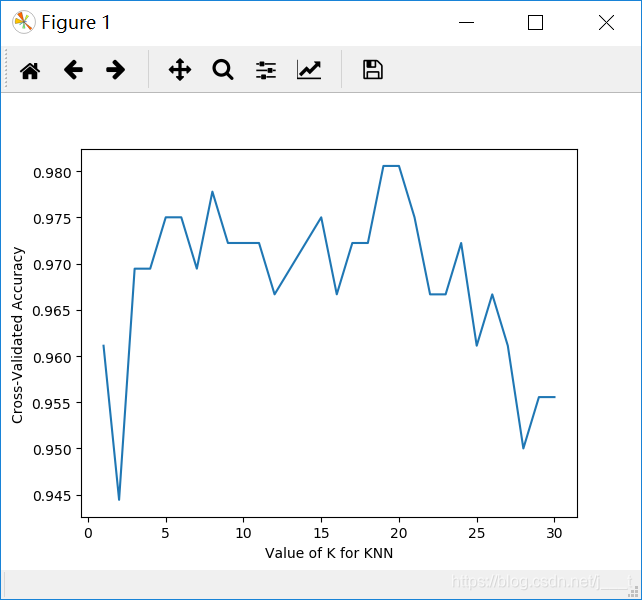The width and height of the screenshot is (642, 600).
Task: Click the window resize grip in status bar corner
Action: click(633, 592)
